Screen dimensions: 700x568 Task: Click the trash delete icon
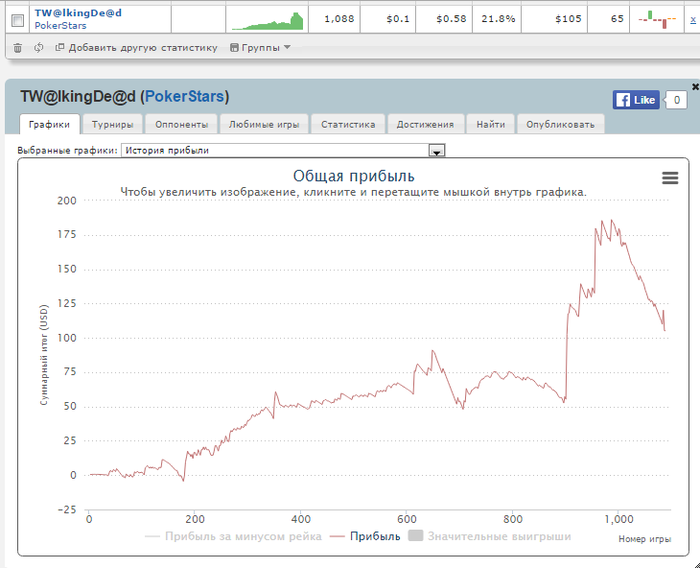point(17,48)
